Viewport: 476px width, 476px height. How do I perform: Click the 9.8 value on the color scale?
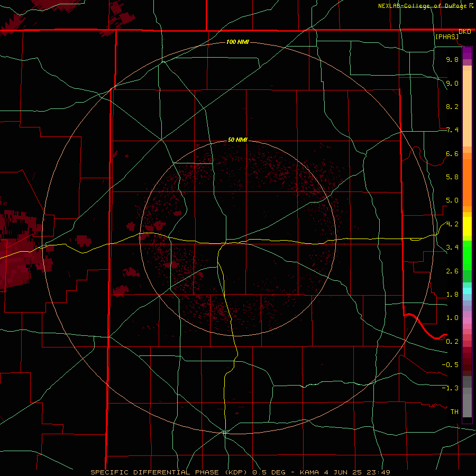pyautogui.click(x=452, y=59)
